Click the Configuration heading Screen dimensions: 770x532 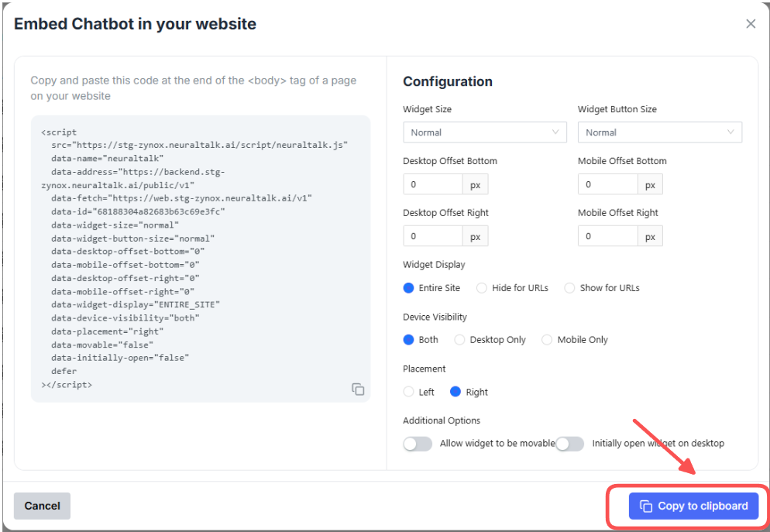point(448,81)
